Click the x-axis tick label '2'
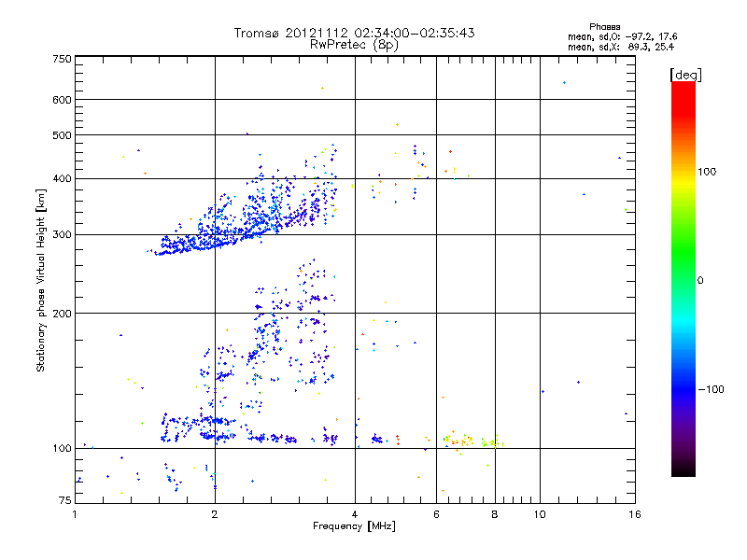 [215, 514]
